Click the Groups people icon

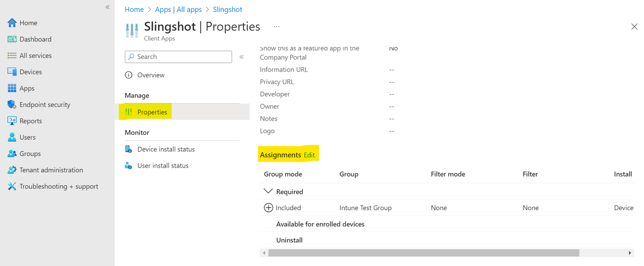tap(12, 153)
